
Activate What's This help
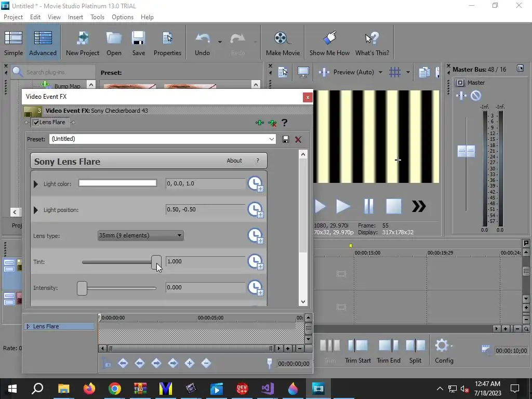[x=372, y=43]
